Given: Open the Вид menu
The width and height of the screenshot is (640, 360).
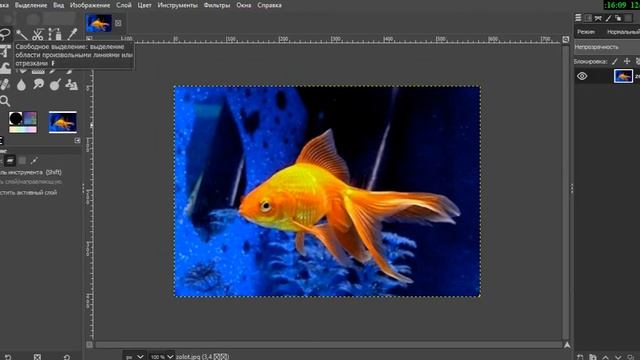Looking at the screenshot, I should click(x=58, y=5).
